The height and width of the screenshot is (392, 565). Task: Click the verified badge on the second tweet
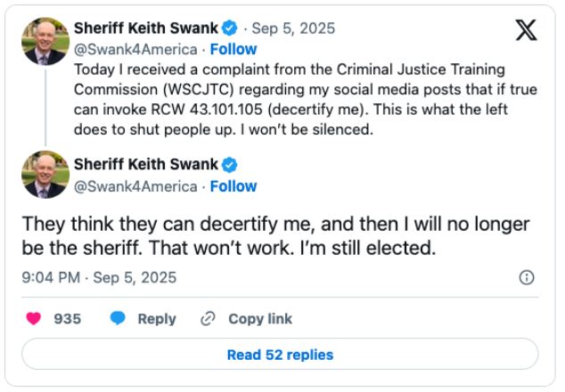click(x=229, y=165)
